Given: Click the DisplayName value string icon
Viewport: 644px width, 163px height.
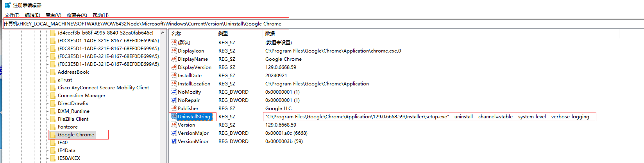Looking at the screenshot, I should (x=174, y=59).
